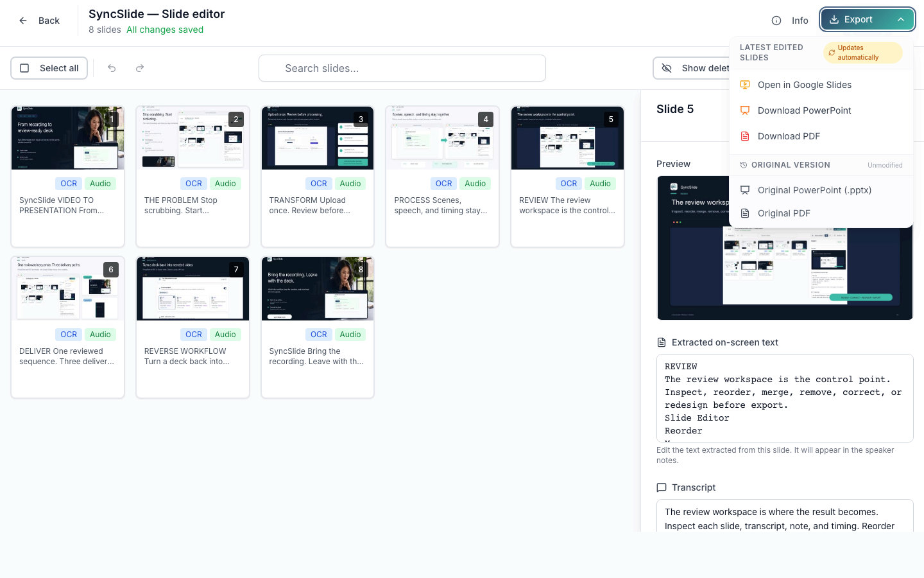Click "PROCESS Scenes, speech" caption
Screen dimensions: 924x578
[441, 206]
